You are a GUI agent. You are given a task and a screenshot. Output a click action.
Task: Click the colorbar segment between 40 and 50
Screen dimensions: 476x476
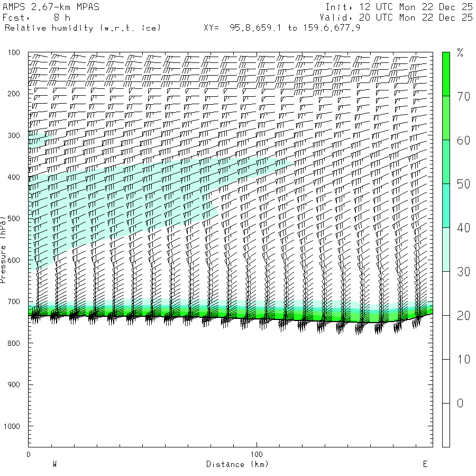(446, 206)
